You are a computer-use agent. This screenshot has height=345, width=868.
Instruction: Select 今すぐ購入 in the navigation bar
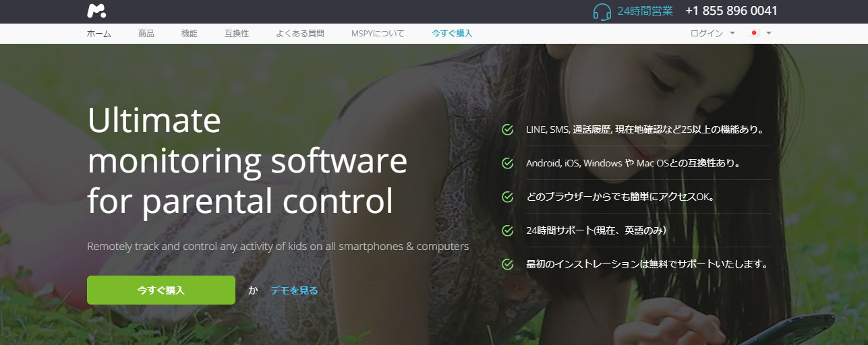[x=453, y=33]
